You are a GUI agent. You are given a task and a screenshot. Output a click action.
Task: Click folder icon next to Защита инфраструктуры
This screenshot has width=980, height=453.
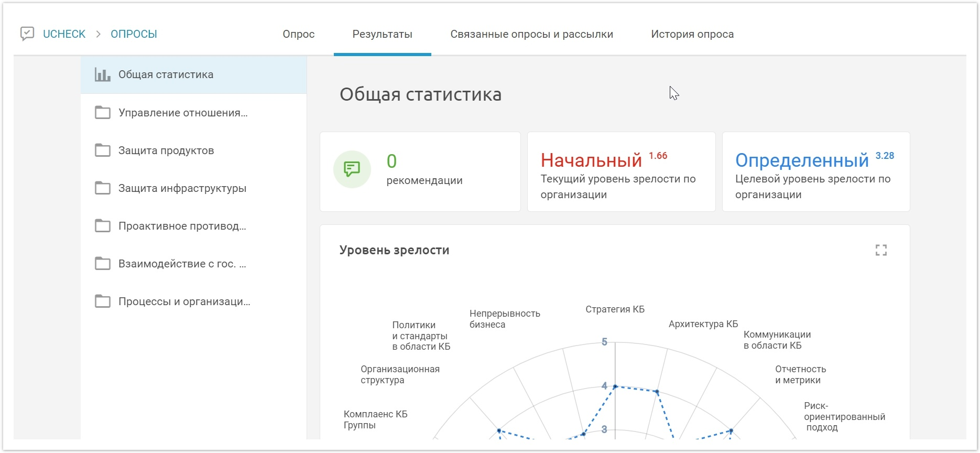point(102,188)
